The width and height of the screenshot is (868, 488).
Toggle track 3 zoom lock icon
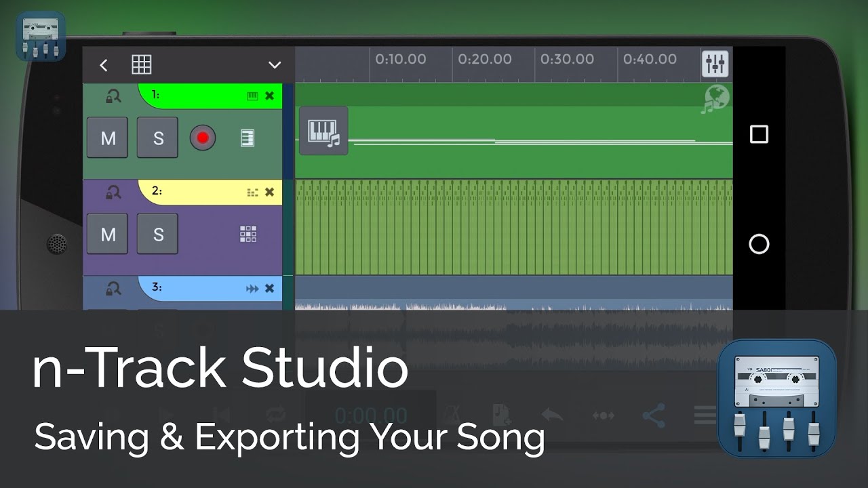pos(113,289)
